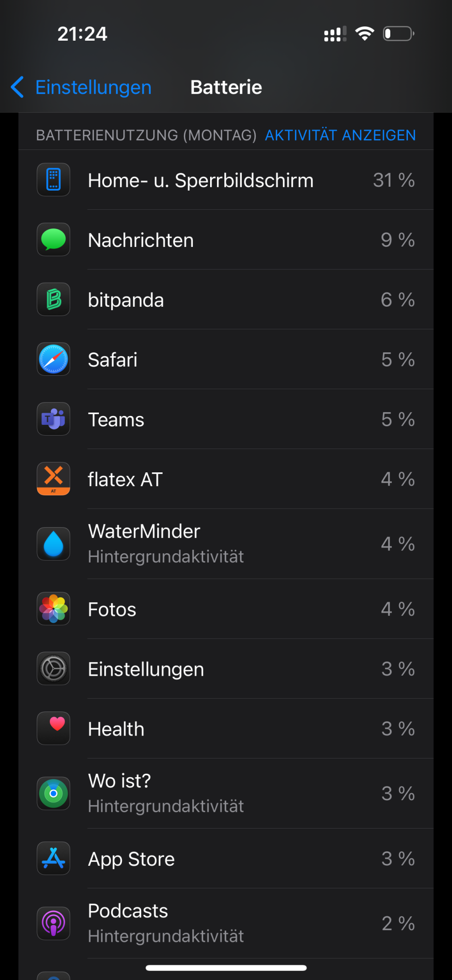Tap the home indicator bar
The width and height of the screenshot is (452, 980).
click(x=226, y=968)
